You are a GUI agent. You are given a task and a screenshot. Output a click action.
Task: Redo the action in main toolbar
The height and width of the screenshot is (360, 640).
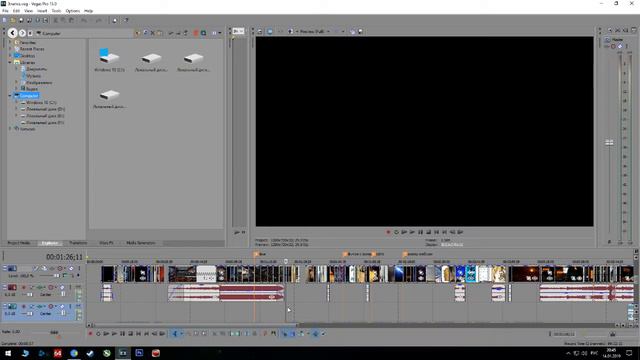(99, 20)
